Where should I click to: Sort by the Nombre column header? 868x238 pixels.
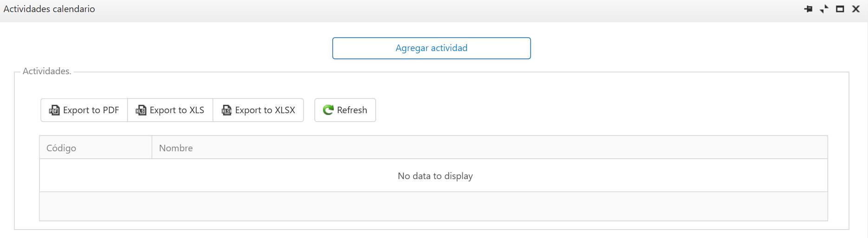490,148
